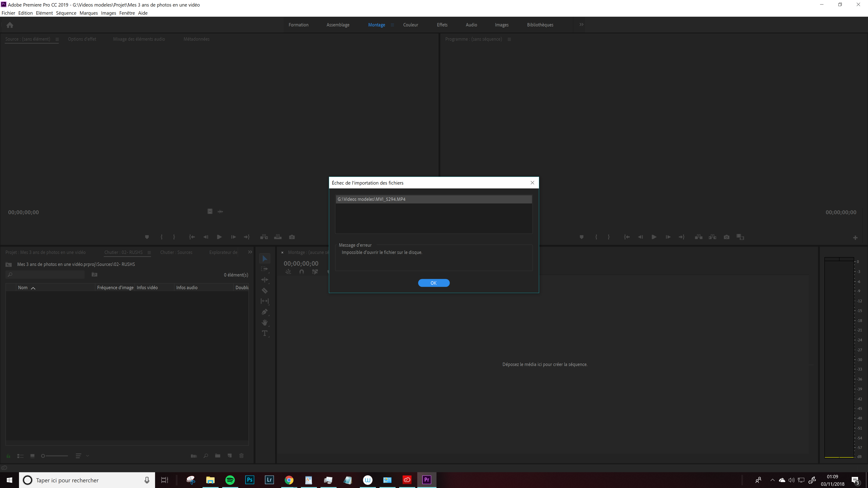
Task: Open Chutier 02- RUSHS panel menu
Action: click(x=149, y=253)
